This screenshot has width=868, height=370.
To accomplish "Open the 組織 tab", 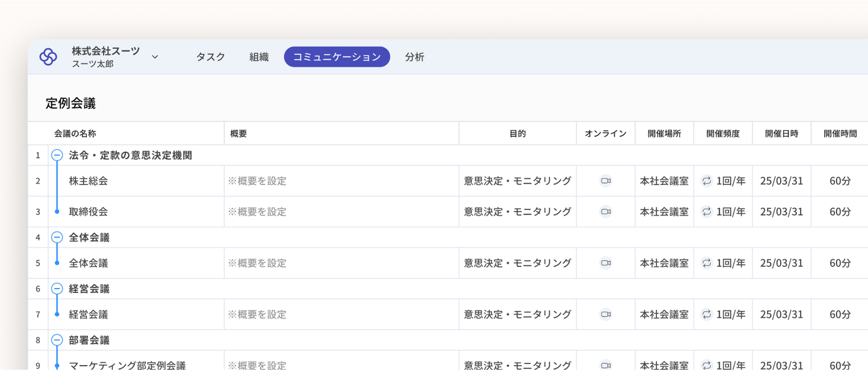I will pos(259,57).
